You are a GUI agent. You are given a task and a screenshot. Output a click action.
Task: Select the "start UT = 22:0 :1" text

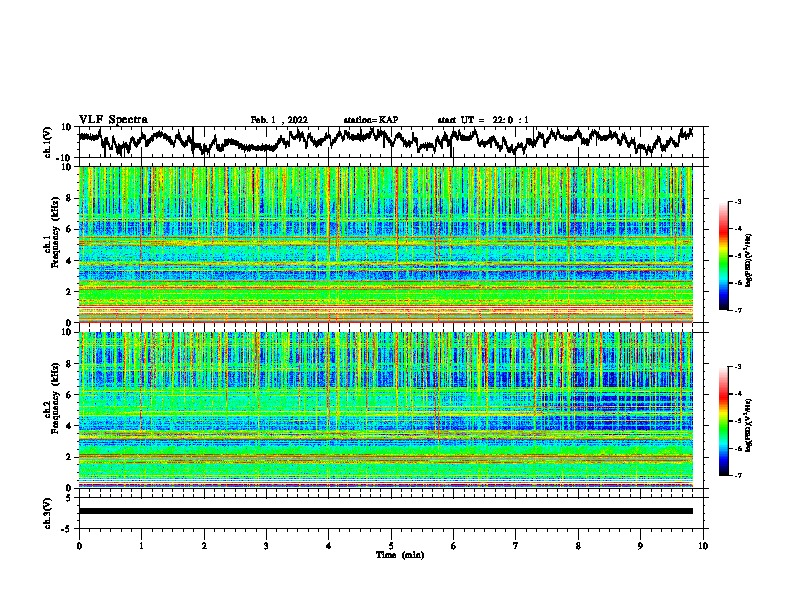[x=483, y=120]
